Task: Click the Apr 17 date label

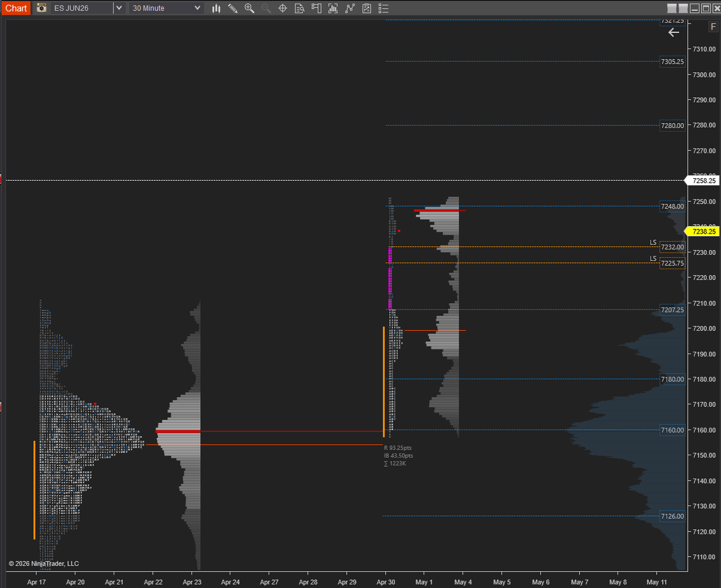Action: pyautogui.click(x=37, y=582)
